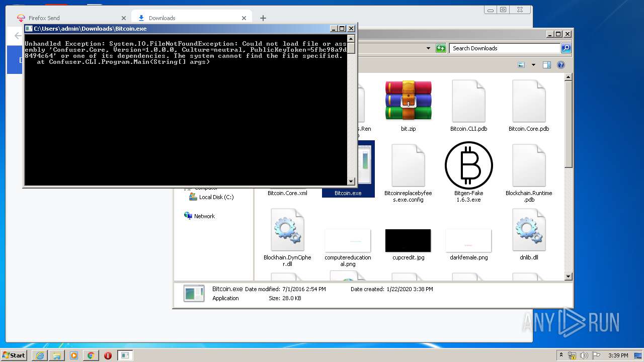Select Network in the navigation pane

click(200, 216)
